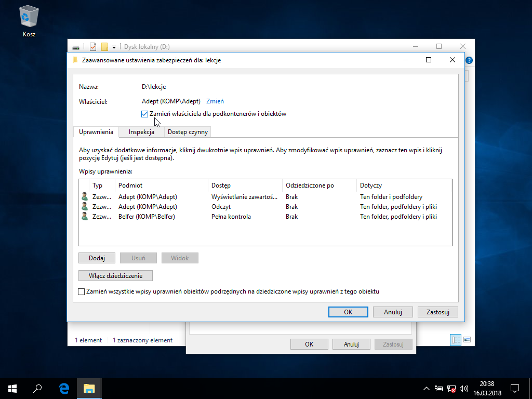Image resolution: width=532 pixels, height=399 pixels.
Task: Show hidden tray icons chevron
Action: coord(427,389)
